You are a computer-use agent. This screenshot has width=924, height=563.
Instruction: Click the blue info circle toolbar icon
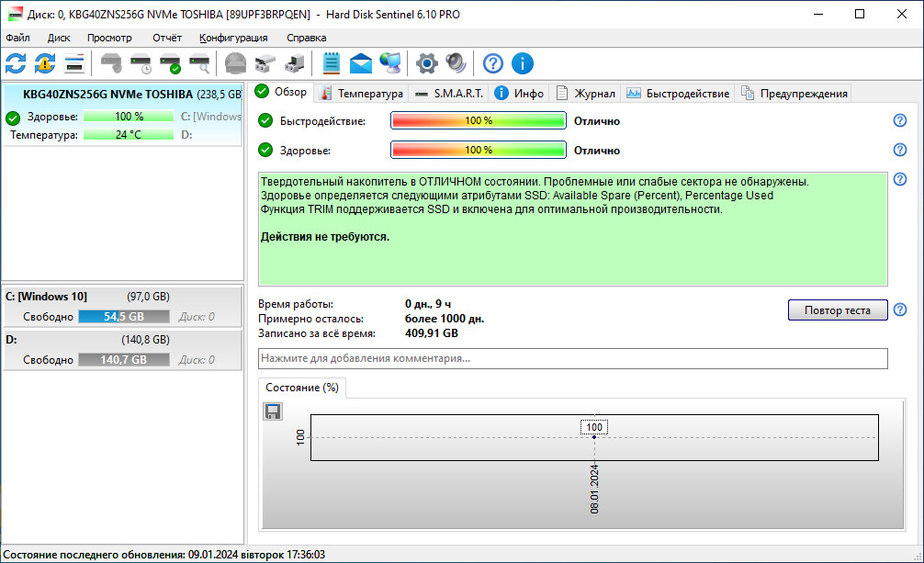tap(523, 63)
